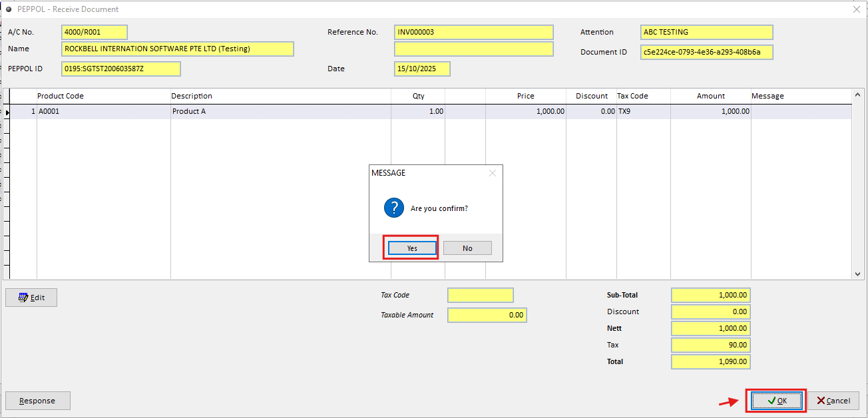Click the Qty column header
This screenshot has width=868, height=418.
pos(418,96)
